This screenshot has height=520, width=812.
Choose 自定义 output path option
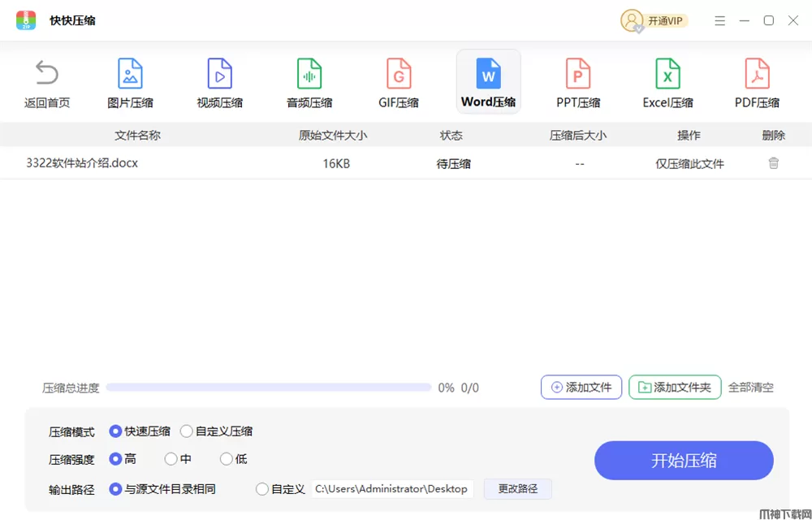point(262,489)
